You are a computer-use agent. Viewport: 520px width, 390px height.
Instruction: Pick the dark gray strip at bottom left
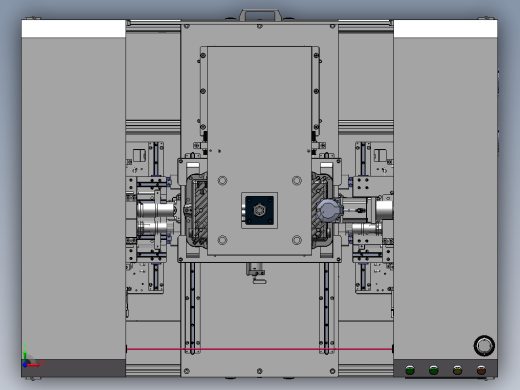point(74,368)
